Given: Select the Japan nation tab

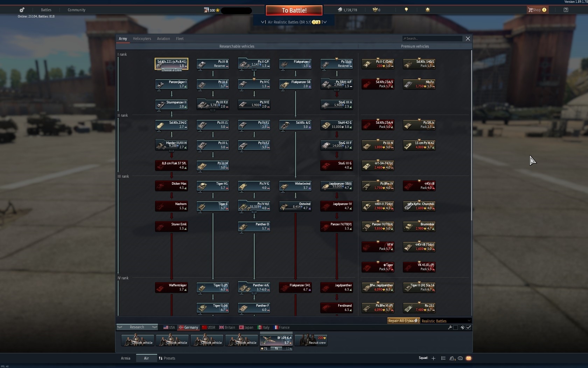Looking at the screenshot, I should coord(246,327).
